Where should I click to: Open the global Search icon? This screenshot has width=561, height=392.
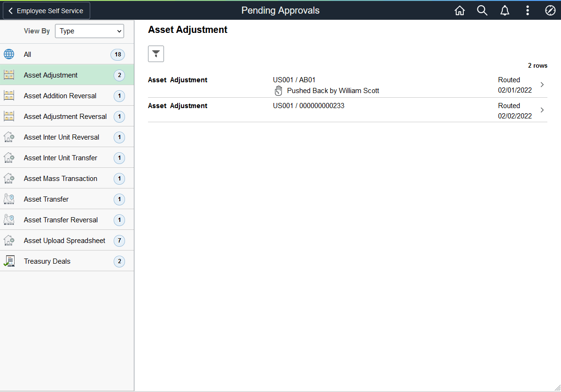tap(482, 10)
